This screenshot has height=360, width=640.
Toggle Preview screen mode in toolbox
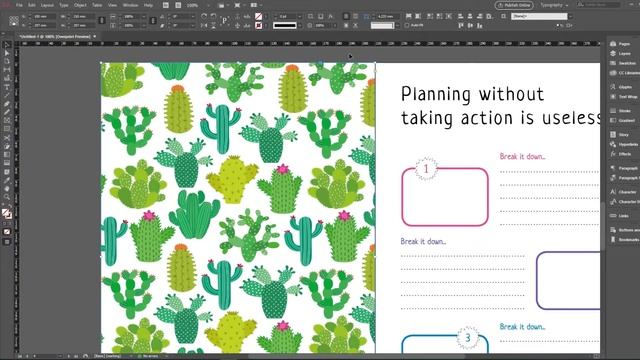[x=7, y=242]
